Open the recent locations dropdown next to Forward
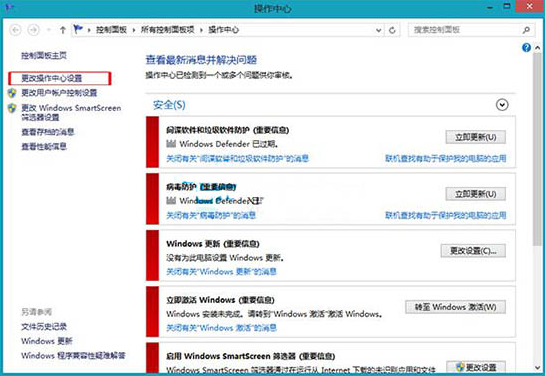This screenshot has width=545, height=376. pos(49,30)
